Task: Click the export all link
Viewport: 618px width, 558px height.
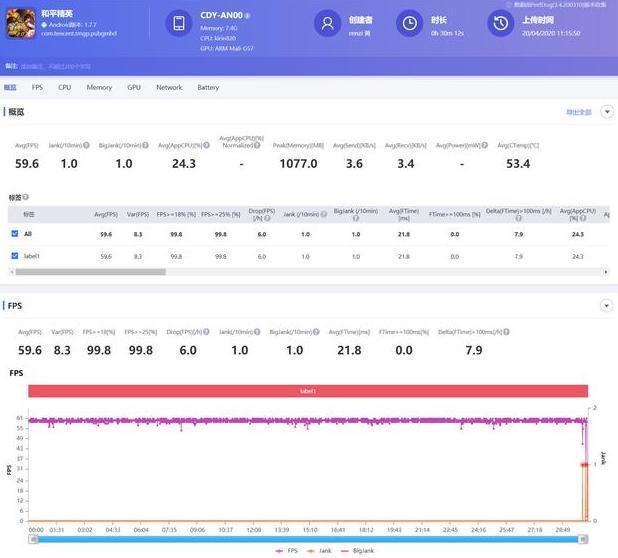Action: pos(579,112)
